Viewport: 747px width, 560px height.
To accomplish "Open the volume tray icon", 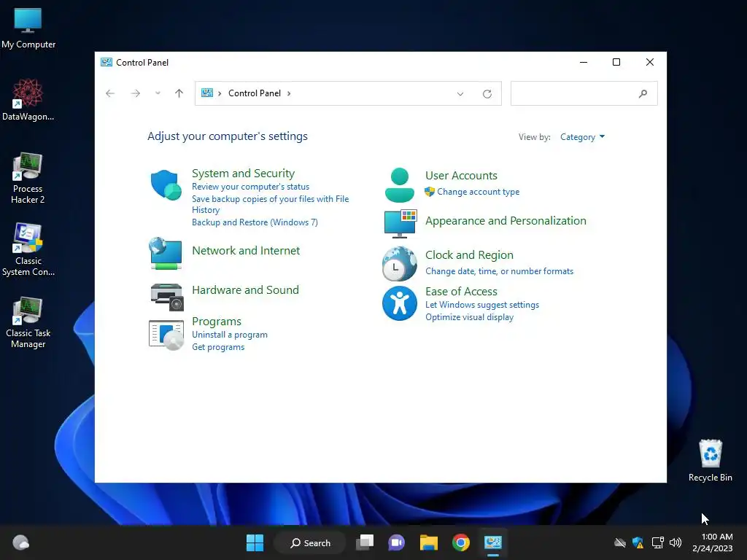I will click(676, 542).
